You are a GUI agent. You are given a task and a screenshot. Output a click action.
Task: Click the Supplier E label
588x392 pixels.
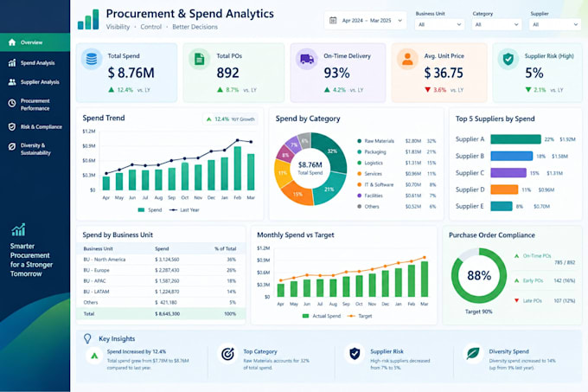pyautogui.click(x=470, y=206)
